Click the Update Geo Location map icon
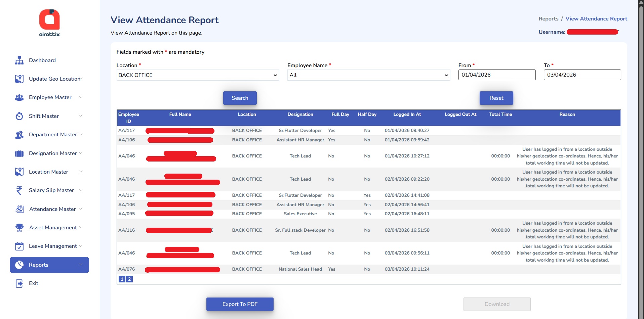Image resolution: width=644 pixels, height=319 pixels. (19, 79)
